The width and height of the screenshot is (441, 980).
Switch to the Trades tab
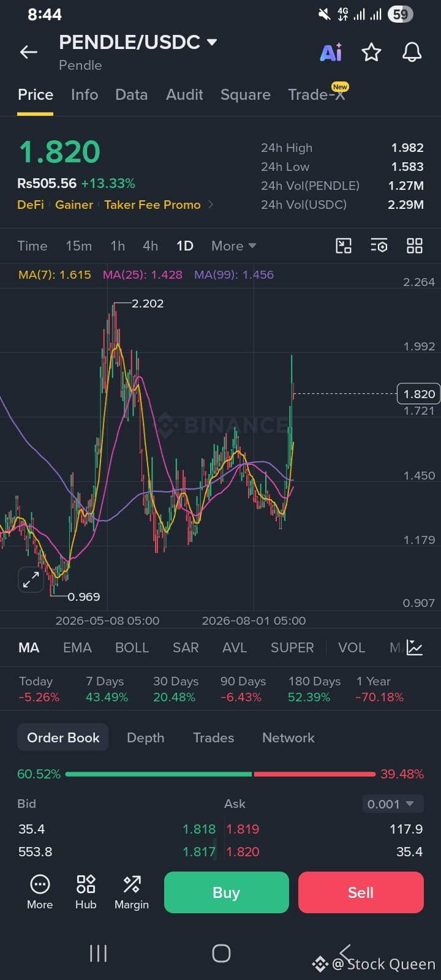[214, 737]
